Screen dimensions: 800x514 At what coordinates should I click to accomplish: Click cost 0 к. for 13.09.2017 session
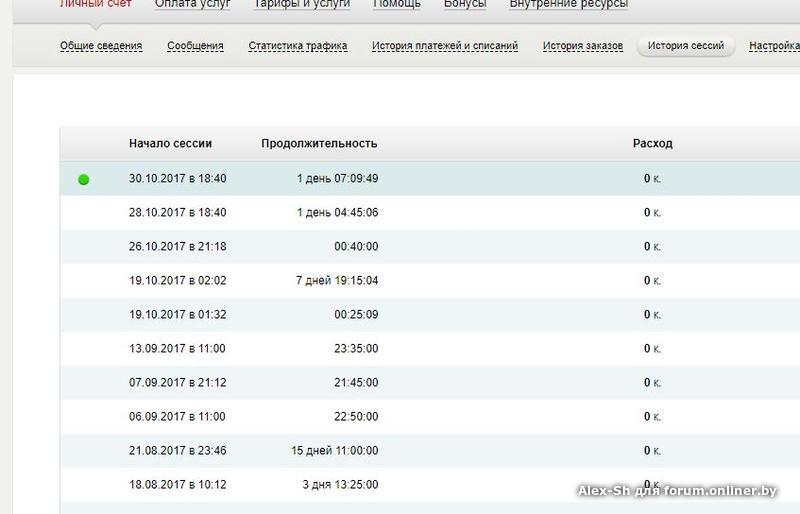652,349
